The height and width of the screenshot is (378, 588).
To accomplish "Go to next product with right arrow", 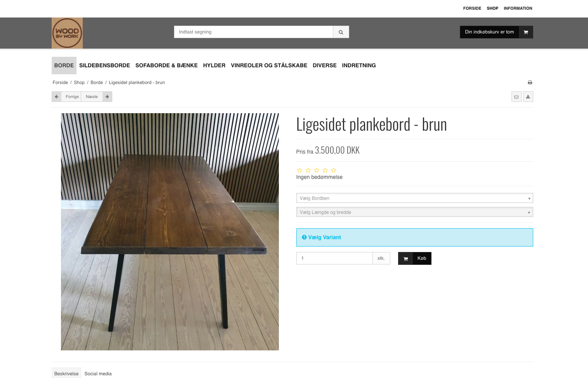I will 107,97.
